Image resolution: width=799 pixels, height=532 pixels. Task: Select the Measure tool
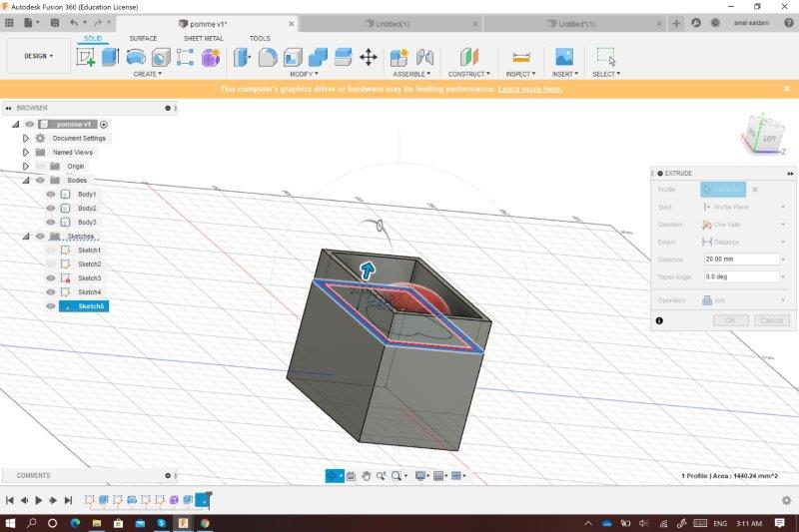pyautogui.click(x=520, y=57)
